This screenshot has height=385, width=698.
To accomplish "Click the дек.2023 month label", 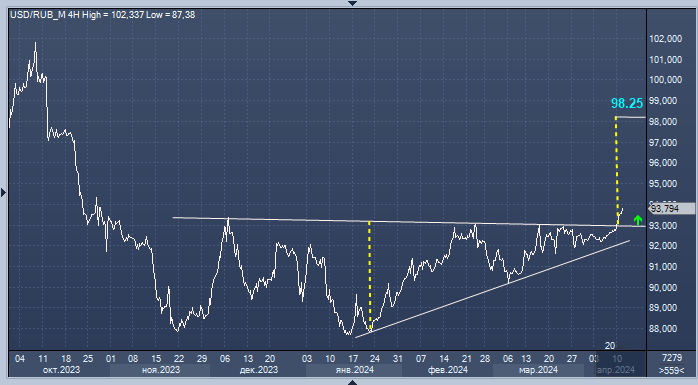I will click(259, 370).
